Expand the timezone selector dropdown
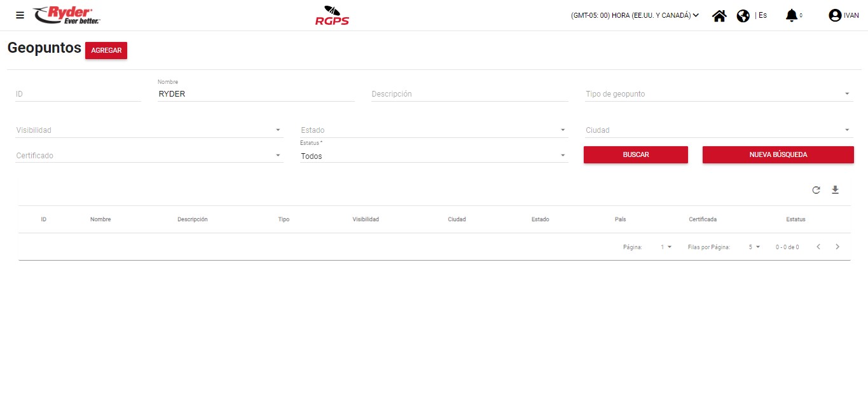The height and width of the screenshot is (417, 868). (x=635, y=15)
